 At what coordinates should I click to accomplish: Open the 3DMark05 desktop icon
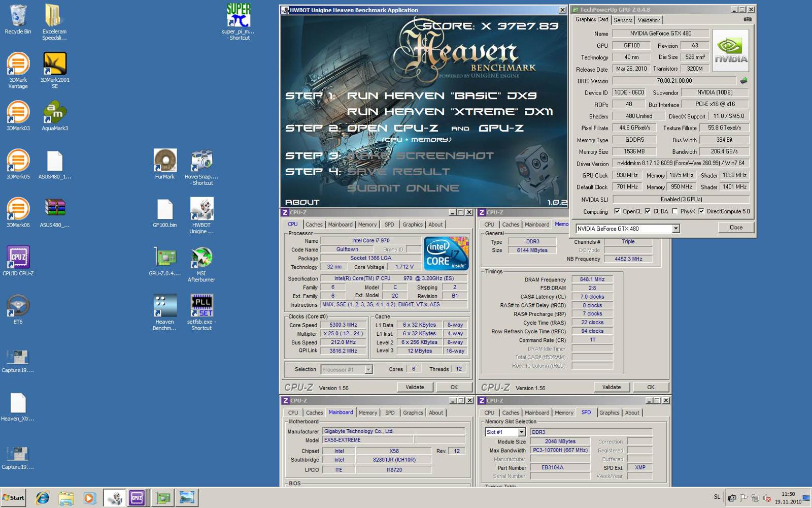pyautogui.click(x=18, y=164)
